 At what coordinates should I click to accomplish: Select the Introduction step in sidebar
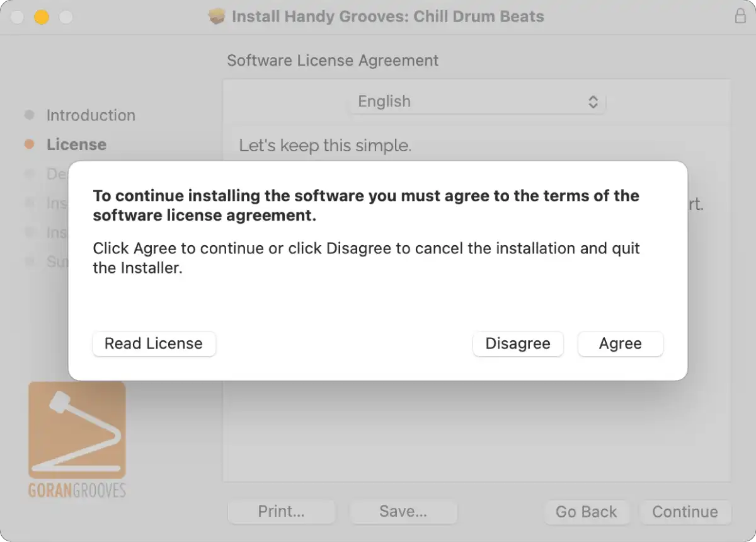(x=91, y=115)
